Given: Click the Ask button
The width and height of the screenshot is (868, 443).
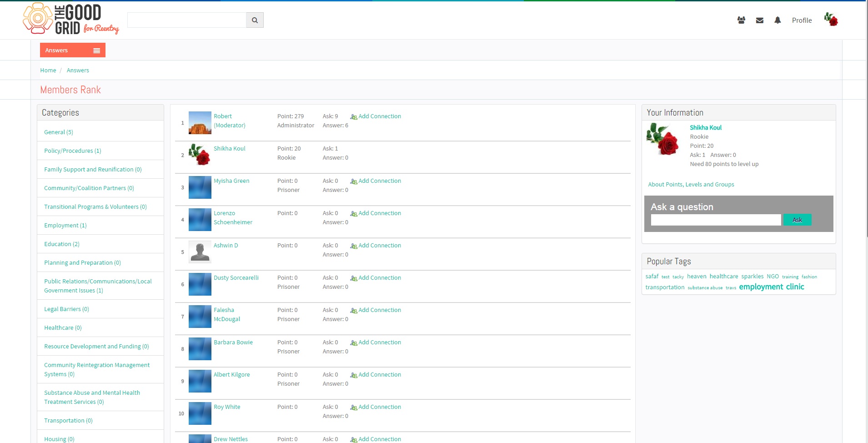Looking at the screenshot, I should [798, 220].
